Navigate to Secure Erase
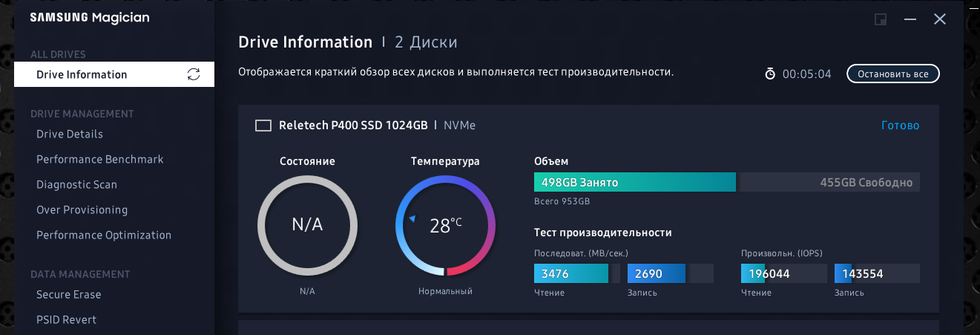This screenshot has width=980, height=335. pyautogui.click(x=69, y=295)
